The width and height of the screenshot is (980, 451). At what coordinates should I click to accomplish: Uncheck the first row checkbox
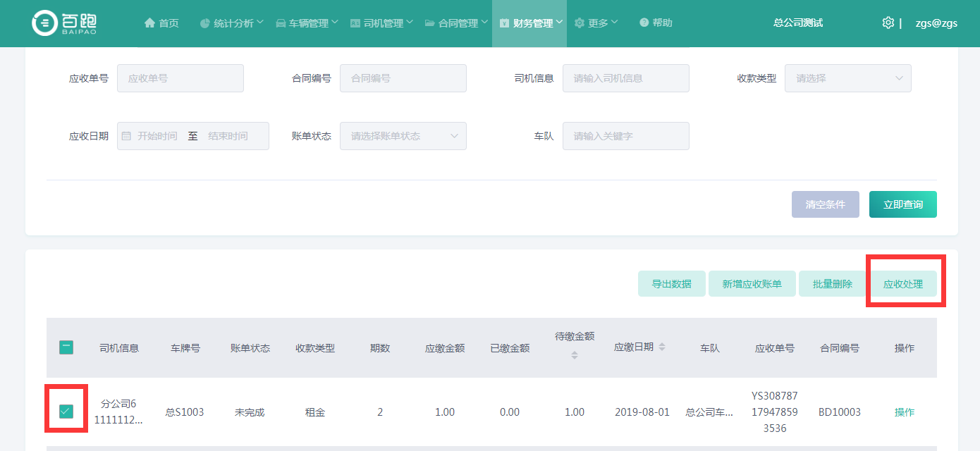click(66, 412)
